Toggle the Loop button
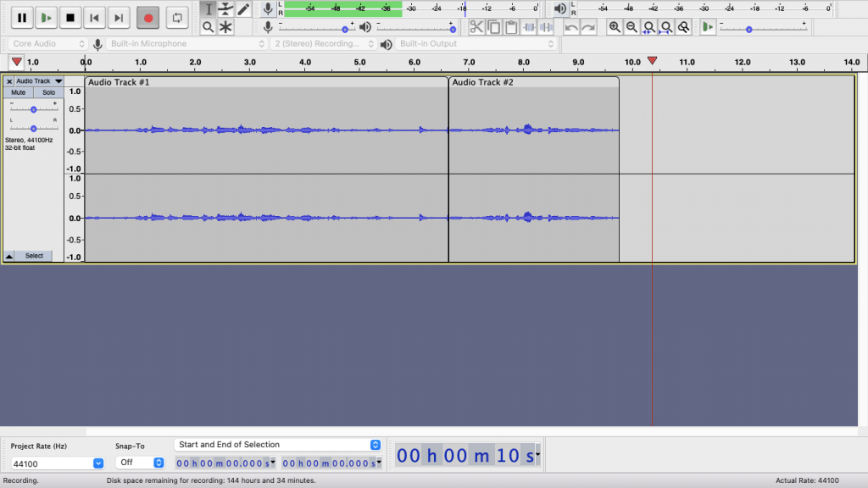 pos(176,18)
